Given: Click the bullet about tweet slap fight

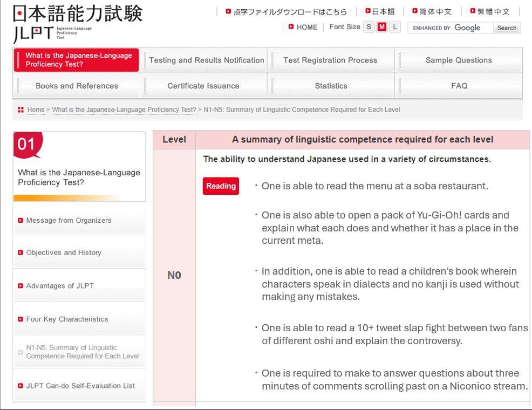Looking at the screenshot, I should (394, 334).
